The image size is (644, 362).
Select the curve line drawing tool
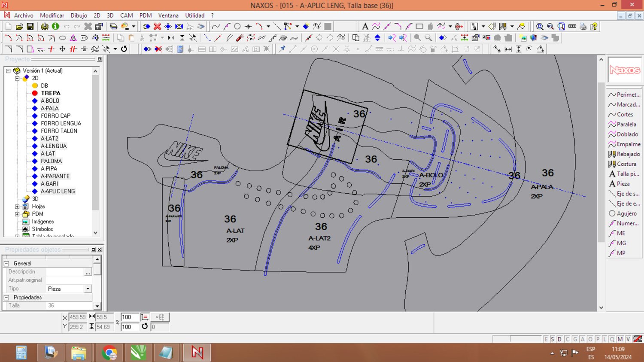[x=216, y=27]
